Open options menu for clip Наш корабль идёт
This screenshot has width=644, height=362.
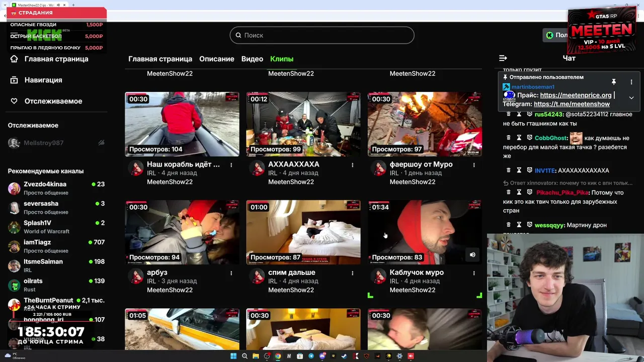231,165
